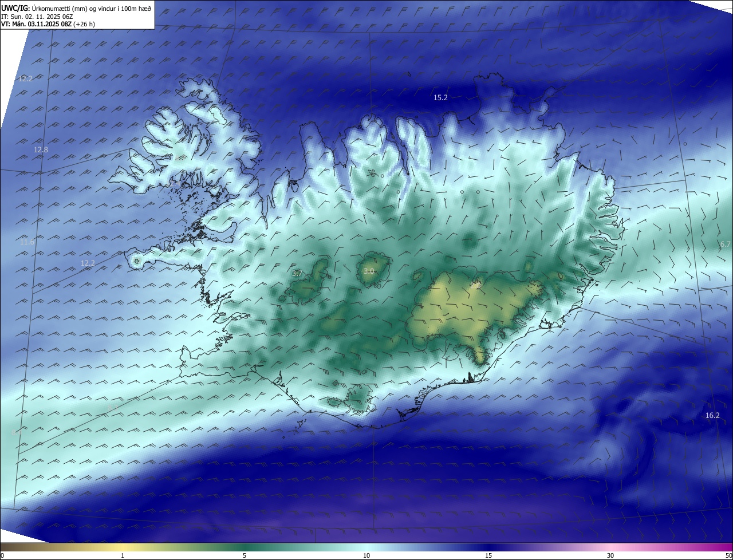733x560 pixels.
Task: Click the 12.2 label beside the 11.6 label
Action: [x=88, y=263]
